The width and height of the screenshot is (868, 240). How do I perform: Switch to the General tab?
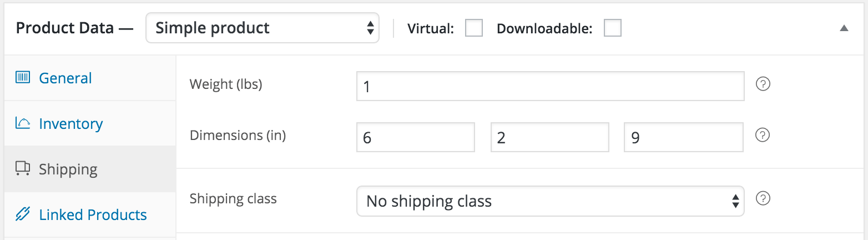click(65, 78)
